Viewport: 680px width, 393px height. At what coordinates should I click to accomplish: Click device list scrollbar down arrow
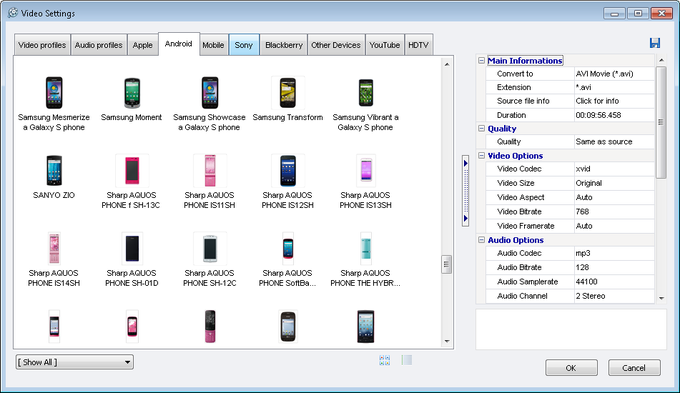tap(447, 341)
